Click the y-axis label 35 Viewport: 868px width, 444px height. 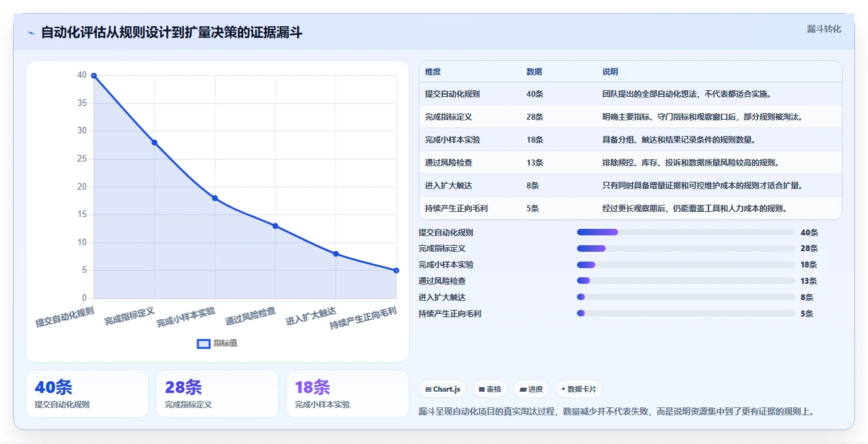(x=81, y=103)
